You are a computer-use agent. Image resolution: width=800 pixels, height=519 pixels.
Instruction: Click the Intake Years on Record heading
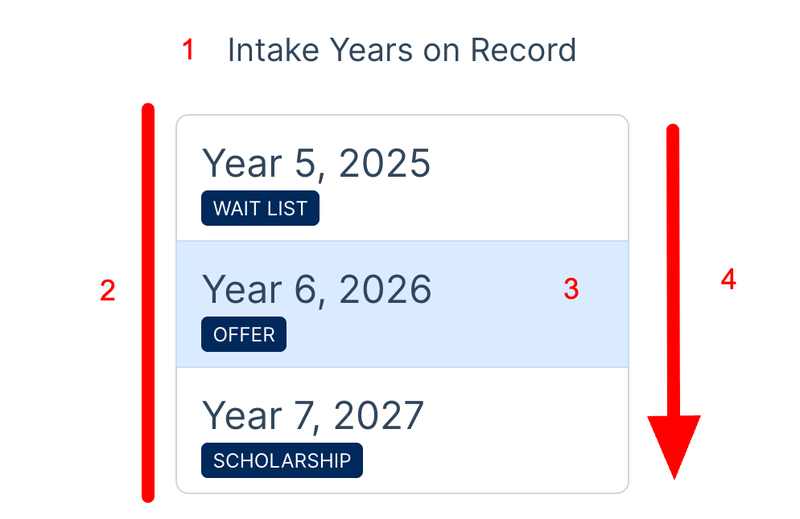click(x=401, y=50)
